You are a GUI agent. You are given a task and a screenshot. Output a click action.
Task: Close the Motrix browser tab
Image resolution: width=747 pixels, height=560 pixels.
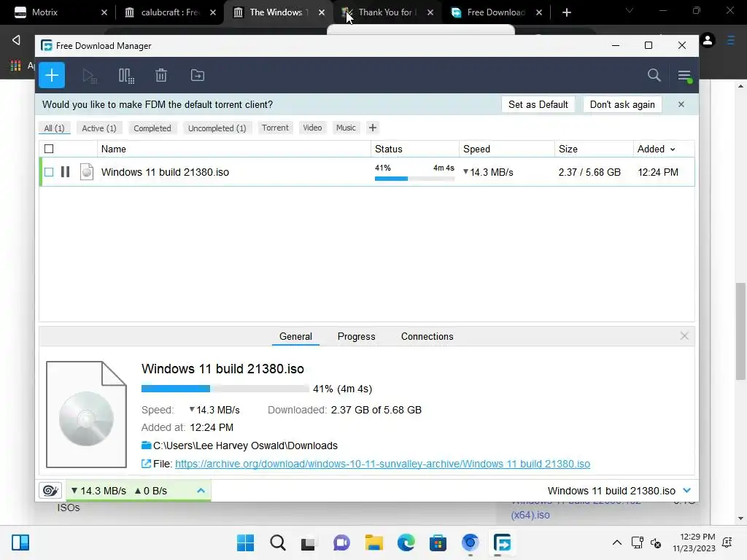104,12
